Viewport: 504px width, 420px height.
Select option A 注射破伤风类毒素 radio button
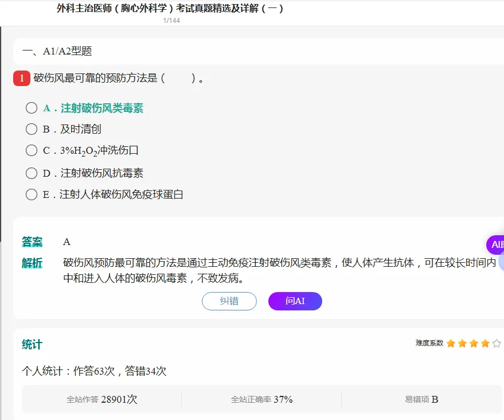tap(32, 108)
